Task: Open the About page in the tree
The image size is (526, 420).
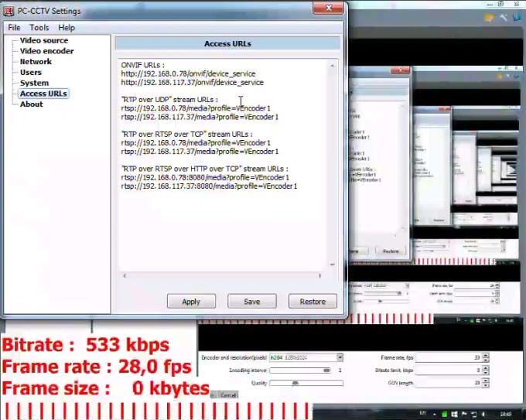Action: (x=32, y=104)
